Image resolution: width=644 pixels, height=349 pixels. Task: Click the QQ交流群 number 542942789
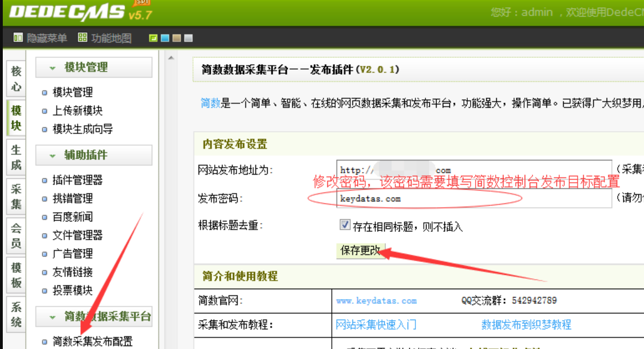(x=534, y=300)
